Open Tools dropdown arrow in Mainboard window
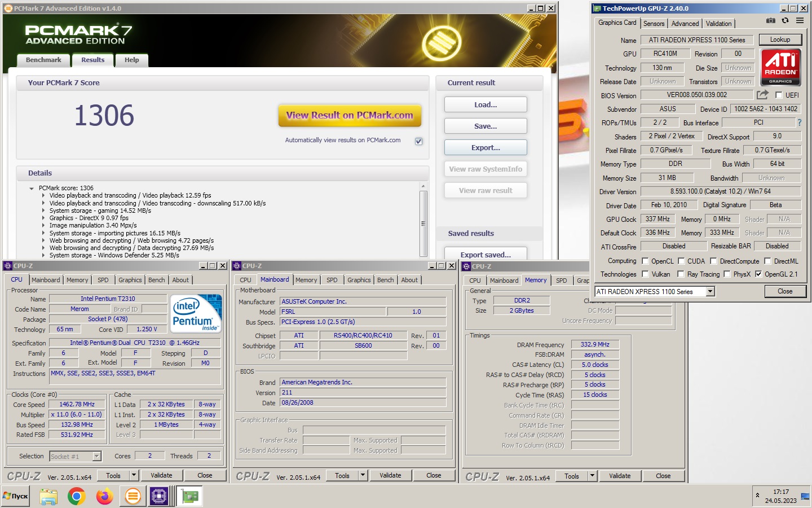812x508 pixels. (x=363, y=475)
